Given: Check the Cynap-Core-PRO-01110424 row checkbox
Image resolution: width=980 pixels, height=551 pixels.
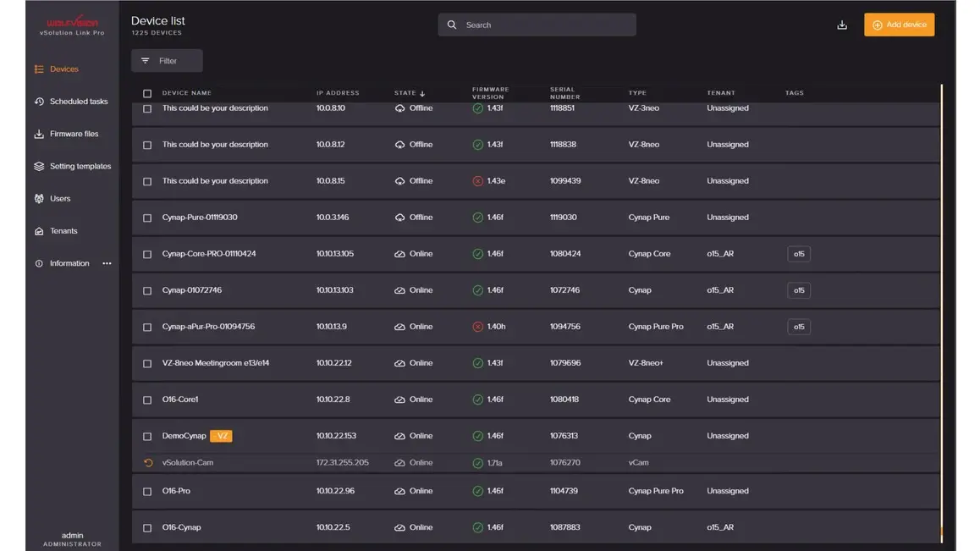Looking at the screenshot, I should coord(147,254).
